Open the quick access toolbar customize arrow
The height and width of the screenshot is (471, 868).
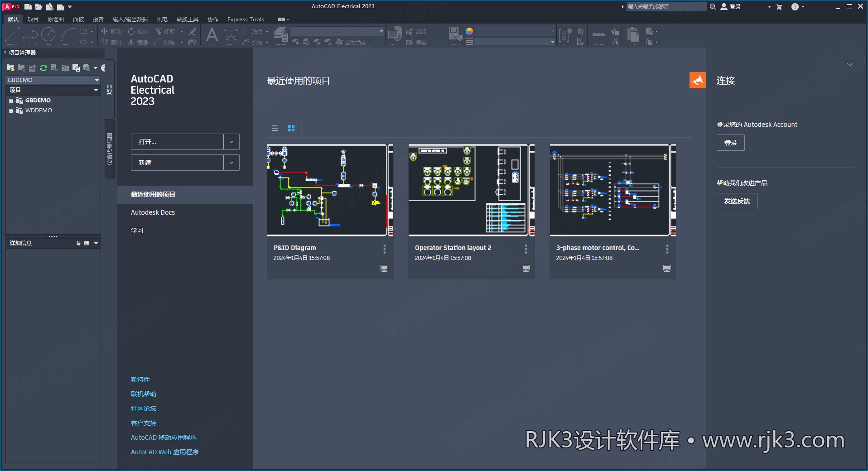click(x=70, y=7)
